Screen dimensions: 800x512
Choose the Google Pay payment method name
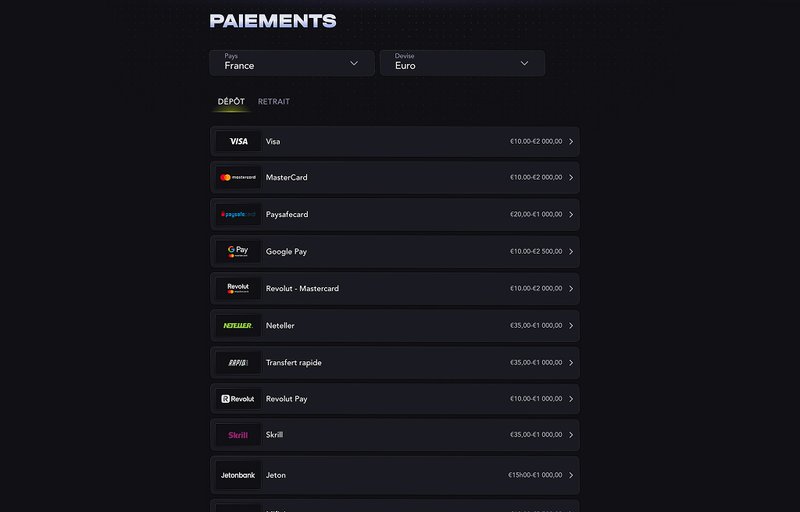tap(286, 251)
